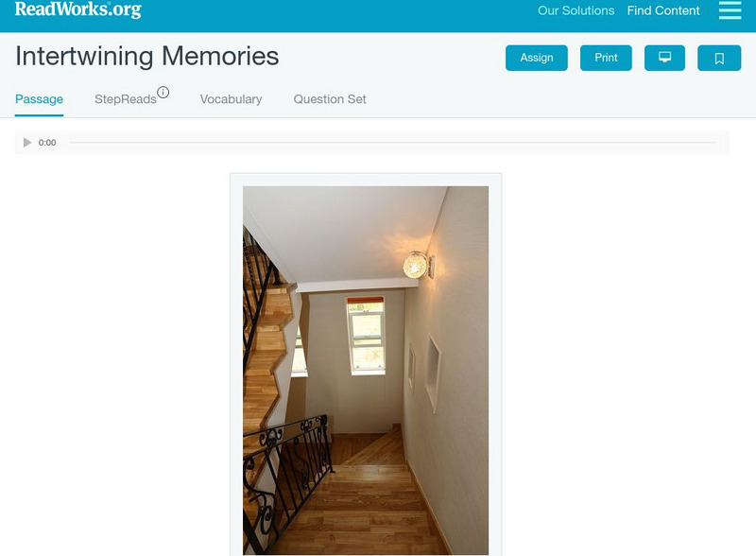Switch to the StepReads tab
Image resolution: width=756 pixels, height=556 pixels.
pyautogui.click(x=126, y=99)
